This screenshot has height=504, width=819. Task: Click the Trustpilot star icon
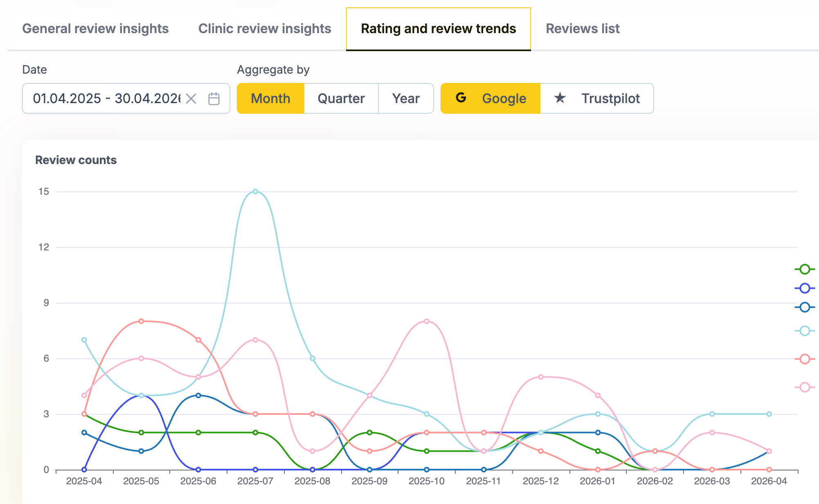tap(560, 98)
